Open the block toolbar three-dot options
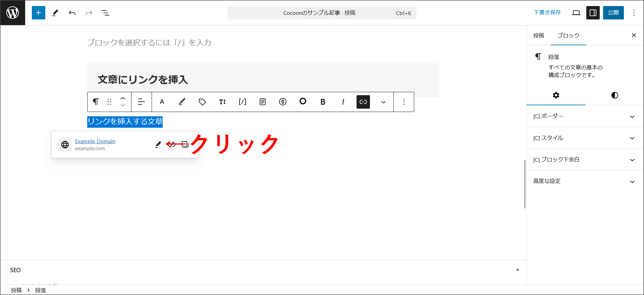 tap(404, 102)
